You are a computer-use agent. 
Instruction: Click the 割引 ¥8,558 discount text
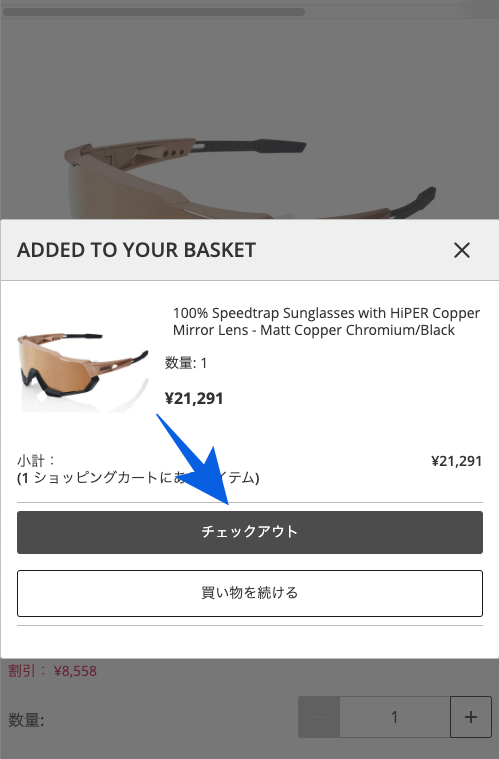[x=52, y=671]
